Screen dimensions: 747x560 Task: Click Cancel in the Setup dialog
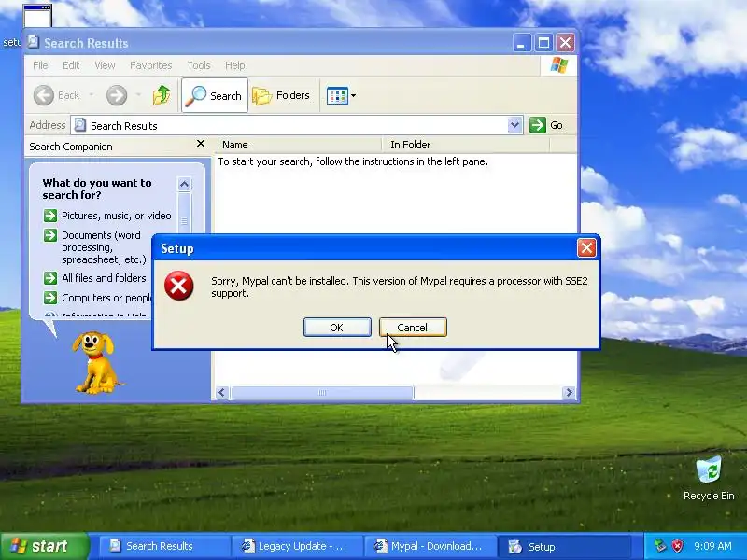[413, 328]
